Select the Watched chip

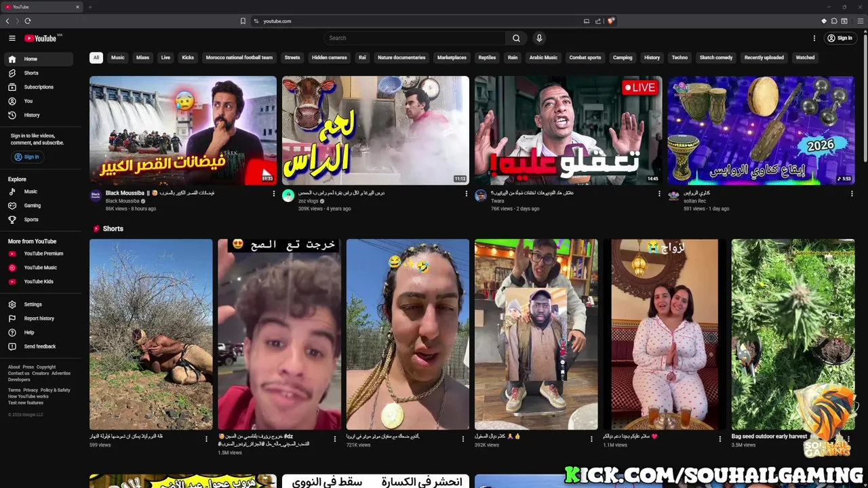tap(806, 58)
